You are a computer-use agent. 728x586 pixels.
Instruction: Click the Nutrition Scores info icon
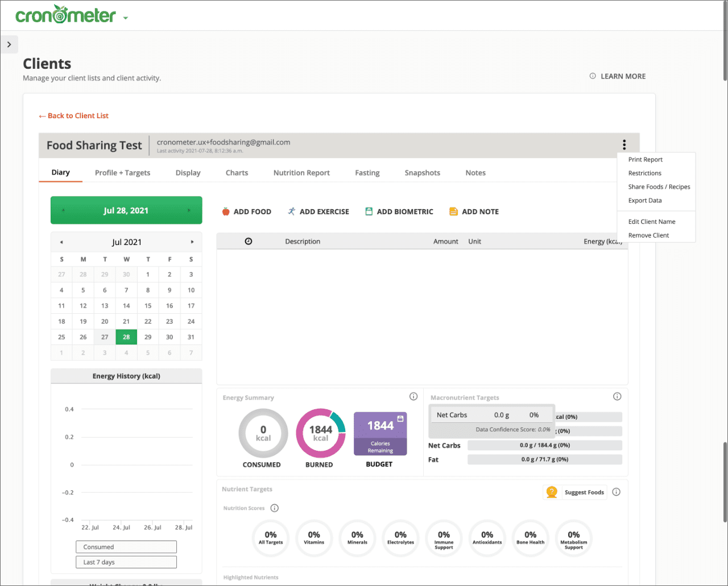pyautogui.click(x=275, y=508)
